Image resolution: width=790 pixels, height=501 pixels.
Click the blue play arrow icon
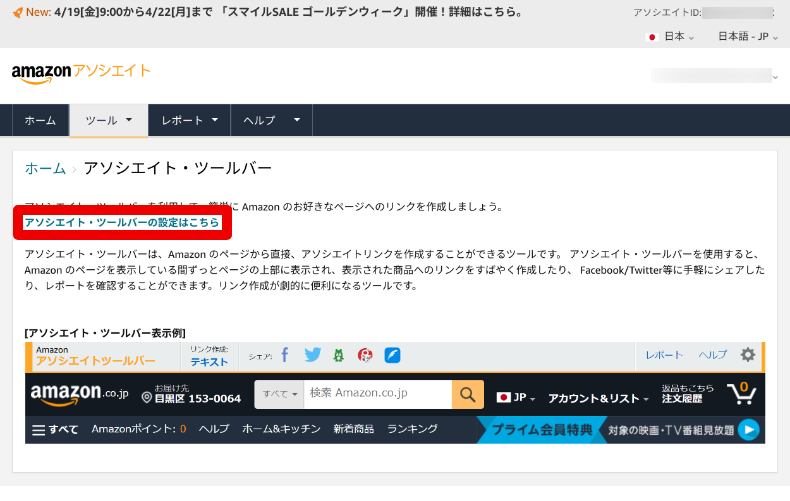(x=749, y=430)
